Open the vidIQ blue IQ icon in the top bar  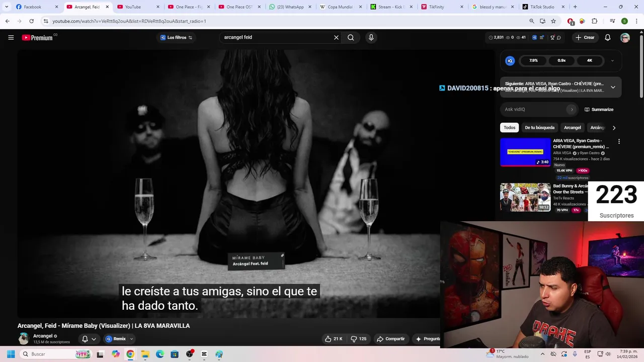[x=534, y=38]
